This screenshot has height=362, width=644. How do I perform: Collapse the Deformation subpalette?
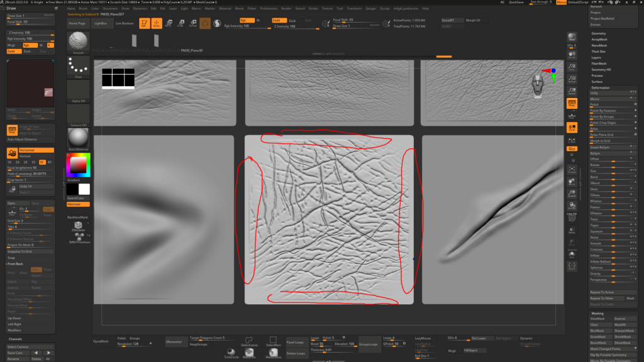tap(600, 87)
